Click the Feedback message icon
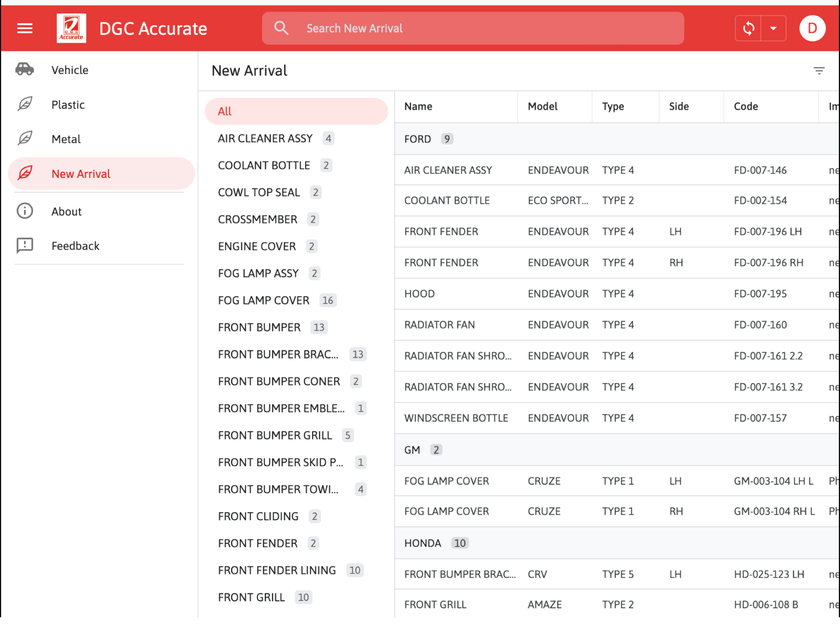The image size is (840, 630). pyautogui.click(x=25, y=246)
